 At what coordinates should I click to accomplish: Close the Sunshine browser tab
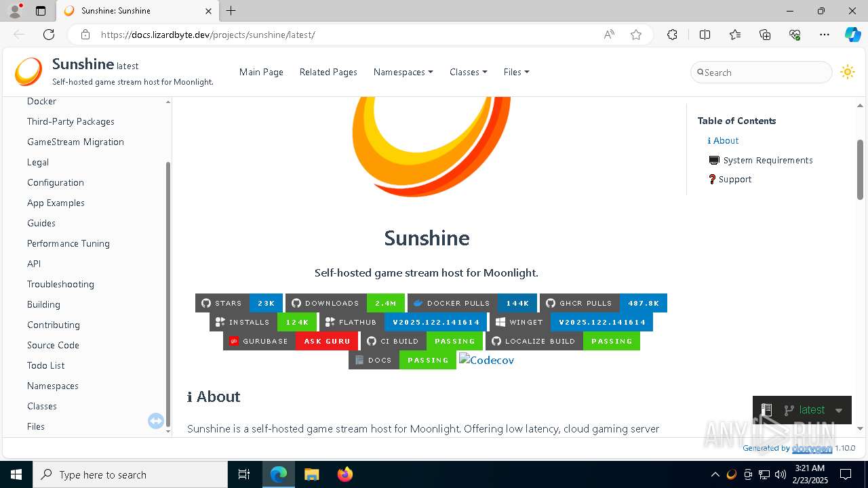coord(208,11)
